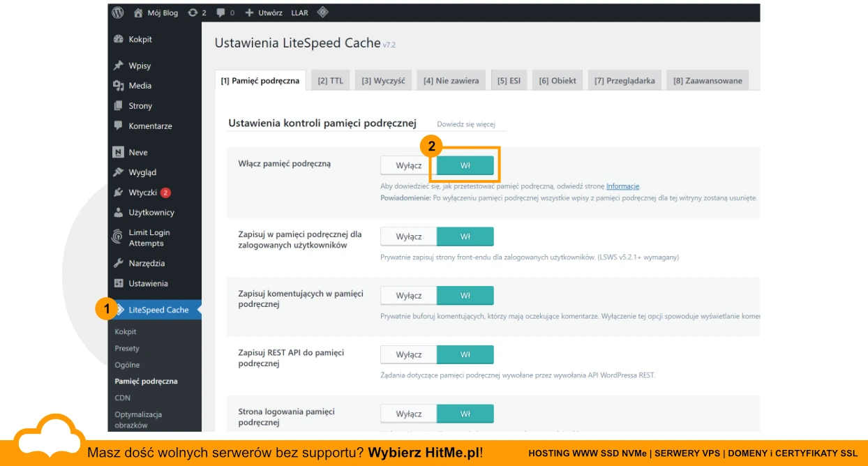Click the Ustawienia settings icon
868x466 pixels.
click(x=119, y=284)
